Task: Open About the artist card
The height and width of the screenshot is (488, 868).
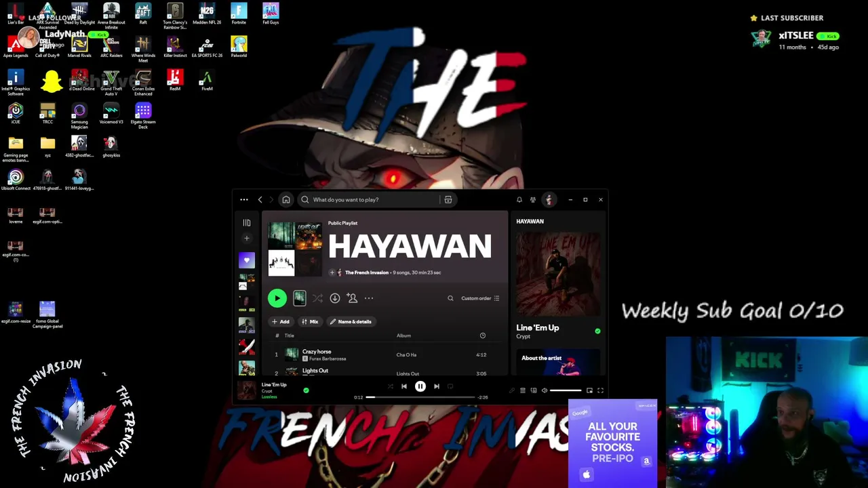Action: tap(558, 363)
